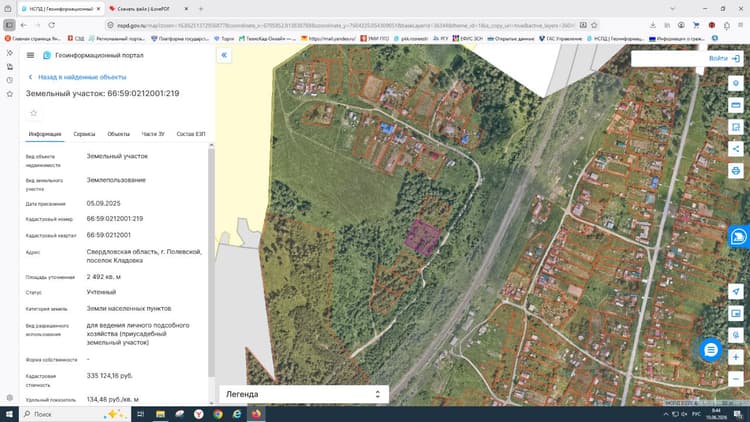
Task: Click the area value 2 492 кв. м
Action: [104, 277]
